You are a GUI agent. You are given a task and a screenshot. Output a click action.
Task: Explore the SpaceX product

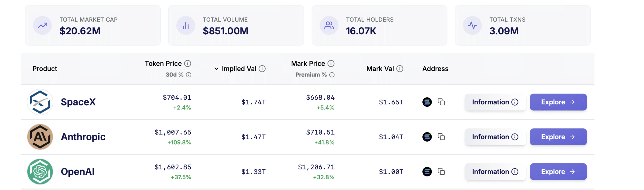pyautogui.click(x=558, y=102)
